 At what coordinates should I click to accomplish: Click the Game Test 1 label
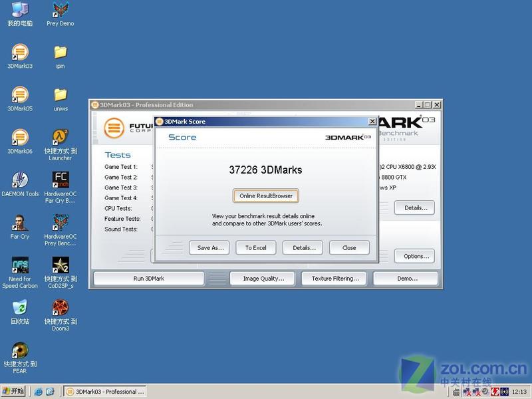coord(121,167)
